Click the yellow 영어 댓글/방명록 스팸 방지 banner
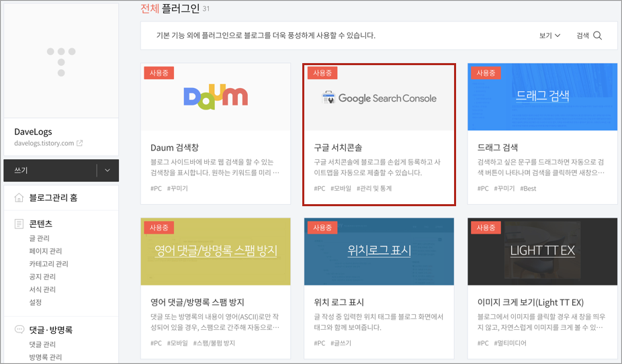 click(216, 251)
